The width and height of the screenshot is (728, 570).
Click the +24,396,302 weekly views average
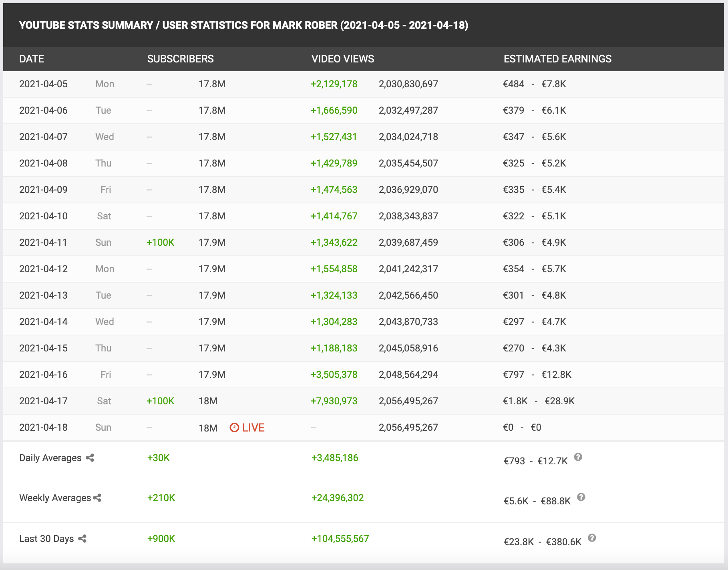338,498
